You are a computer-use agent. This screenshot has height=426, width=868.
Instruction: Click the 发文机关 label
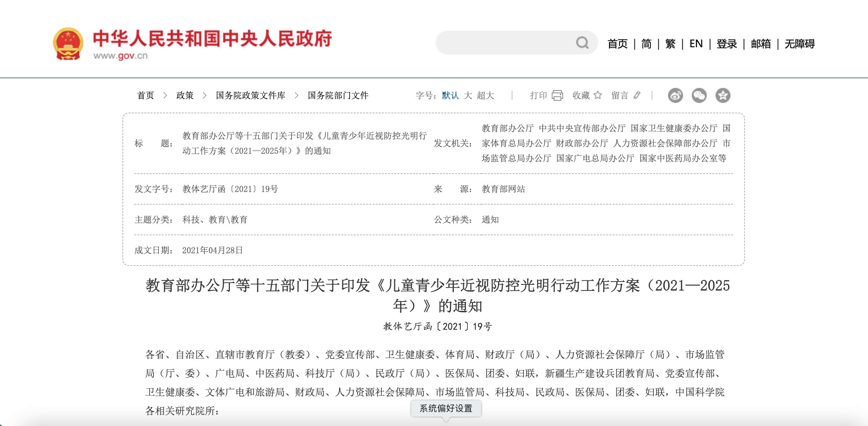452,143
